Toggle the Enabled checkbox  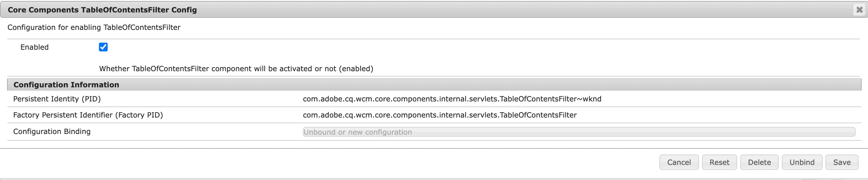(x=103, y=47)
